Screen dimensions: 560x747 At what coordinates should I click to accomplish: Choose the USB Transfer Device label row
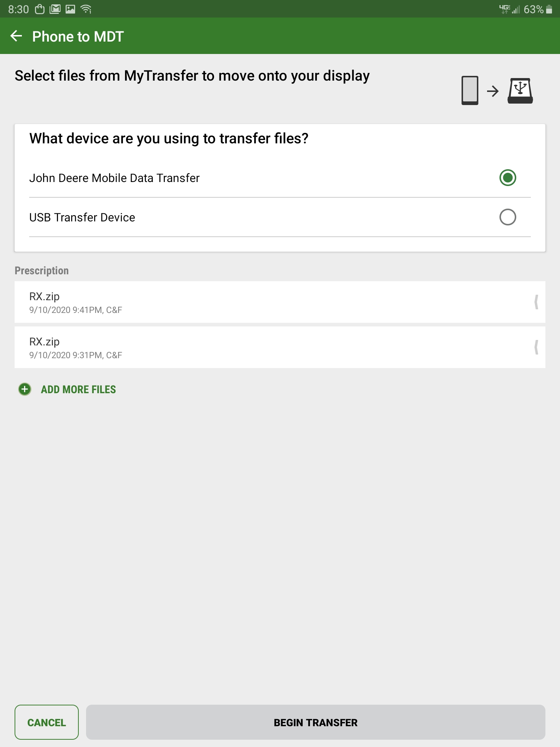tap(280, 217)
